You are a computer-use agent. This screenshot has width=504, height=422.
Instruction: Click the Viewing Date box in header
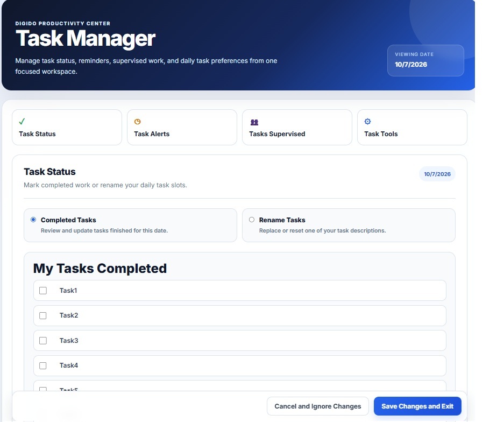[x=425, y=60]
